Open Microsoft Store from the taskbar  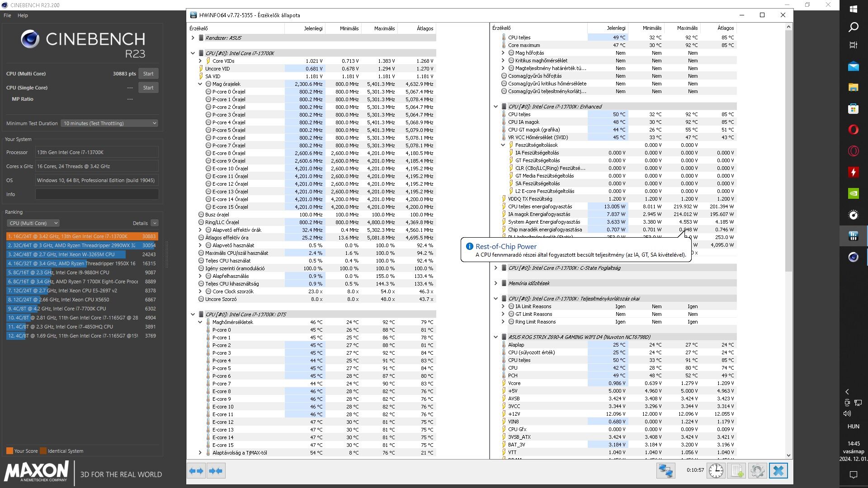pos(854,109)
